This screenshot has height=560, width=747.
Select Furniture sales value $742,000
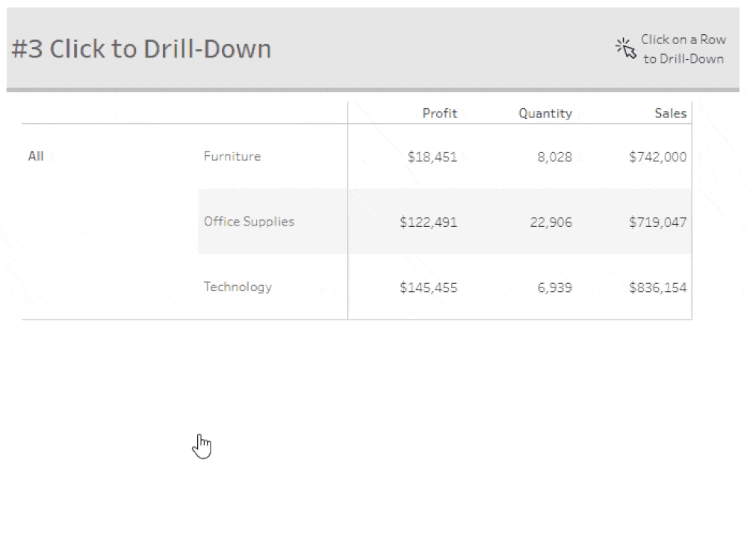click(x=657, y=157)
